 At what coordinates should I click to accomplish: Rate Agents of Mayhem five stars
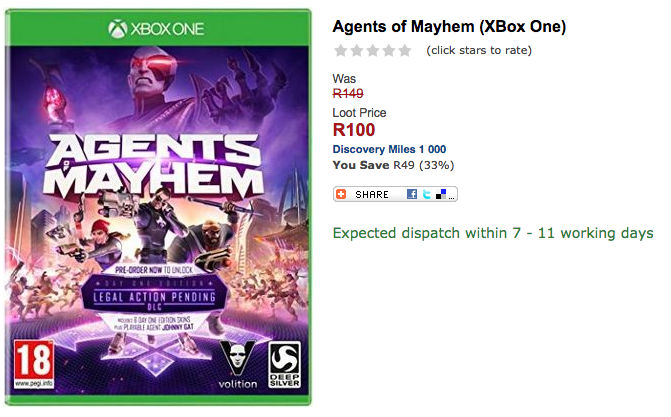click(x=405, y=50)
